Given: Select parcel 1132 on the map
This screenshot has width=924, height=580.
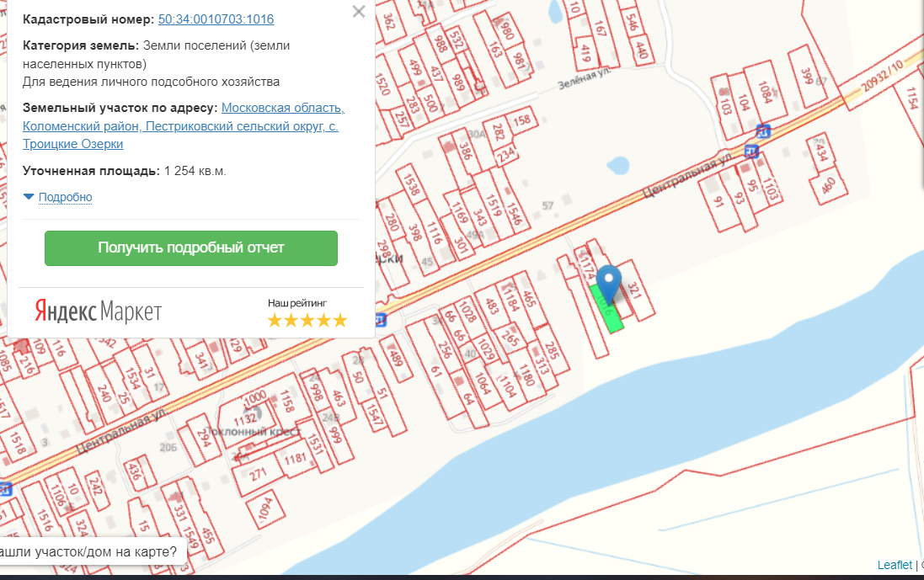Looking at the screenshot, I should click(x=245, y=419).
